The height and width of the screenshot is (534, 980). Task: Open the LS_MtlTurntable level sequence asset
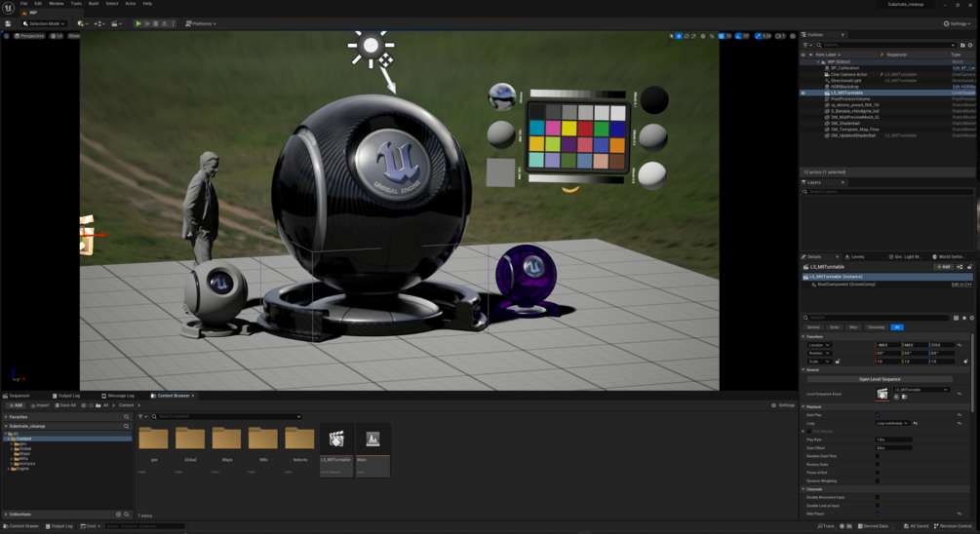[x=336, y=449]
